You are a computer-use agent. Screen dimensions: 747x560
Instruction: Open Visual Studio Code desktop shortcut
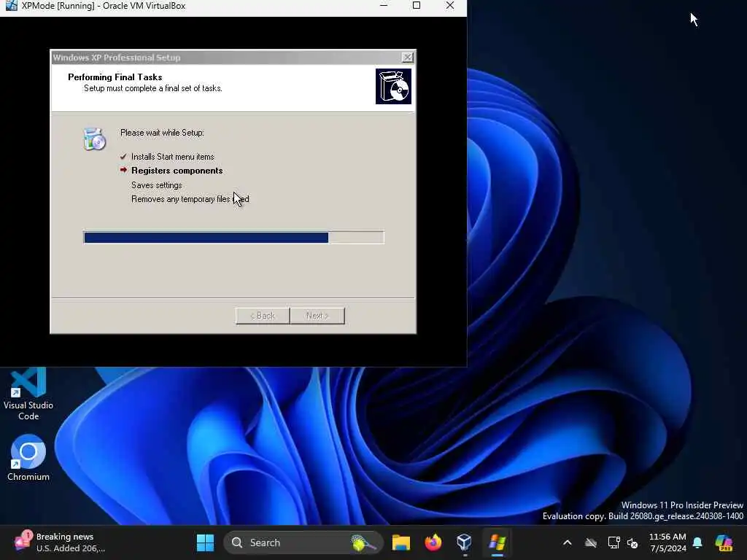coord(28,394)
